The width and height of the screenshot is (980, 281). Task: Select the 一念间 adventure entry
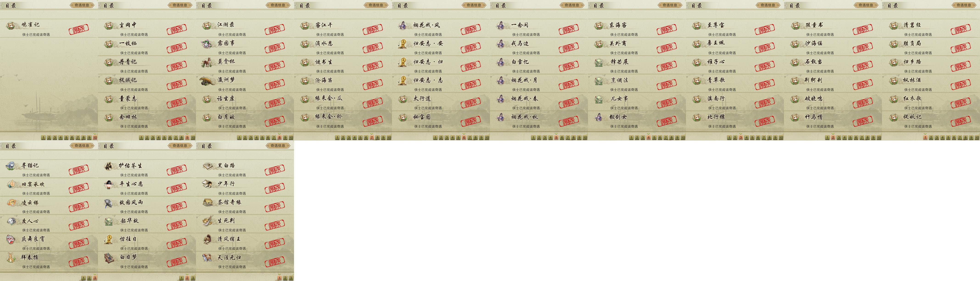539,28
